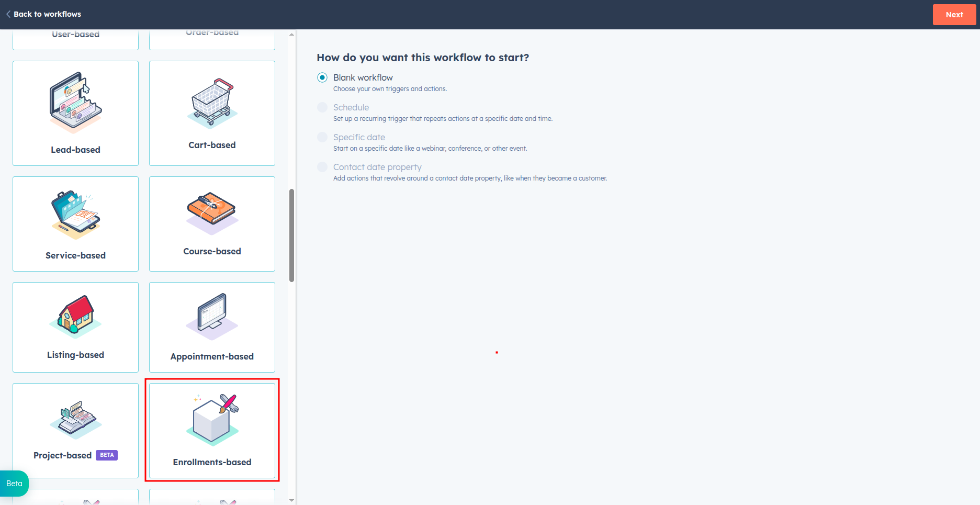
Task: Click the Appointment-based label text
Action: pos(212,356)
